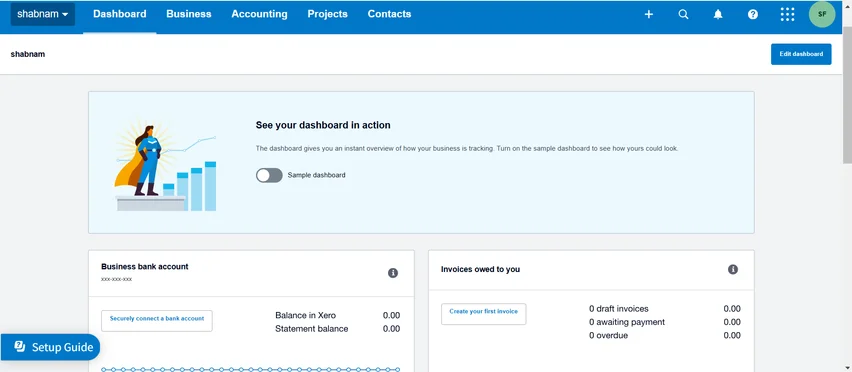Click info icon on Invoices owed to you
This screenshot has height=372, width=852.
[733, 269]
